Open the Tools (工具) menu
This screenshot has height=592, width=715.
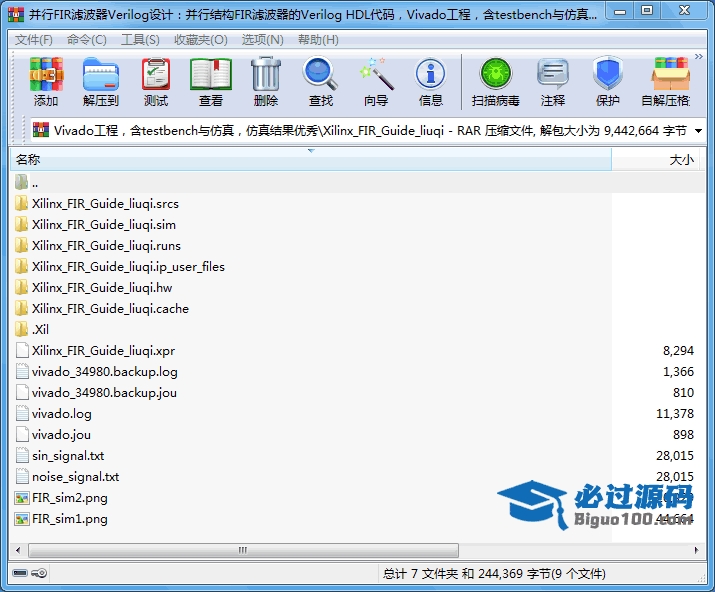click(x=140, y=40)
